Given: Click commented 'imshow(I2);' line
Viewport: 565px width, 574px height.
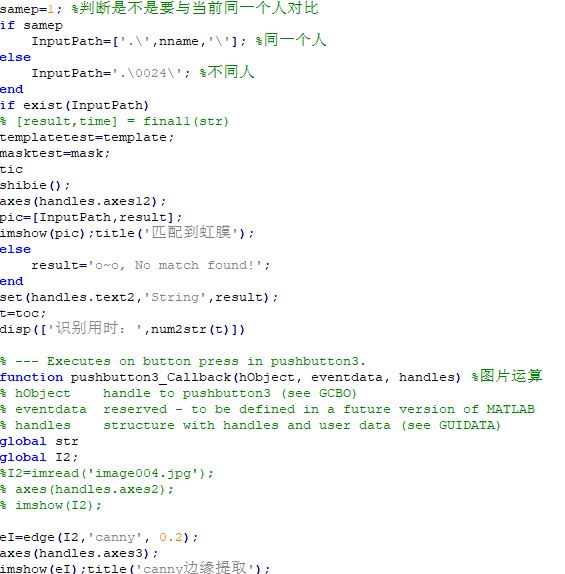Looking at the screenshot, I should point(51,506).
